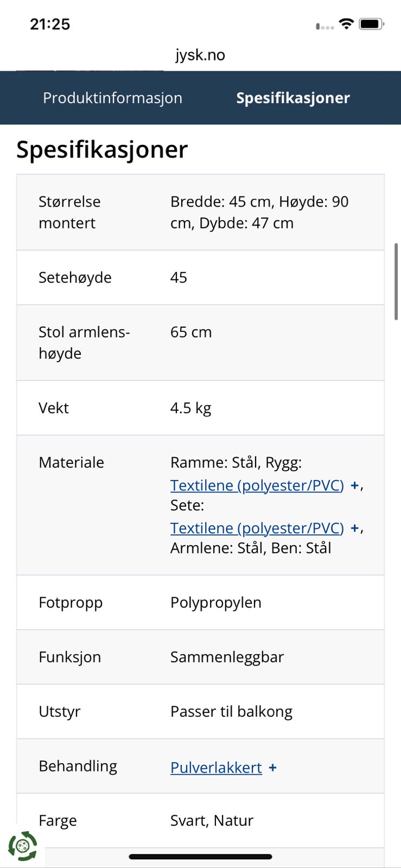Select the Spesifikasjoner tab

(x=293, y=98)
